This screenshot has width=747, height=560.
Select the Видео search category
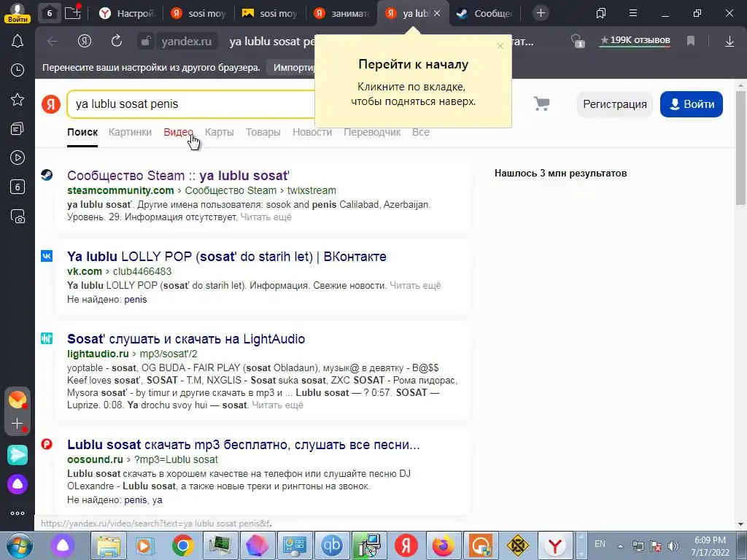click(x=178, y=132)
